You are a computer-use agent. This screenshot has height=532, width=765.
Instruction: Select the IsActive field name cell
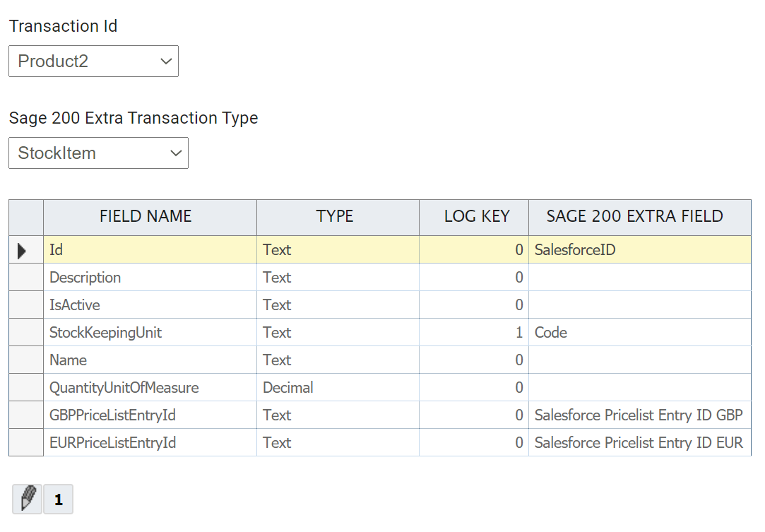(150, 305)
